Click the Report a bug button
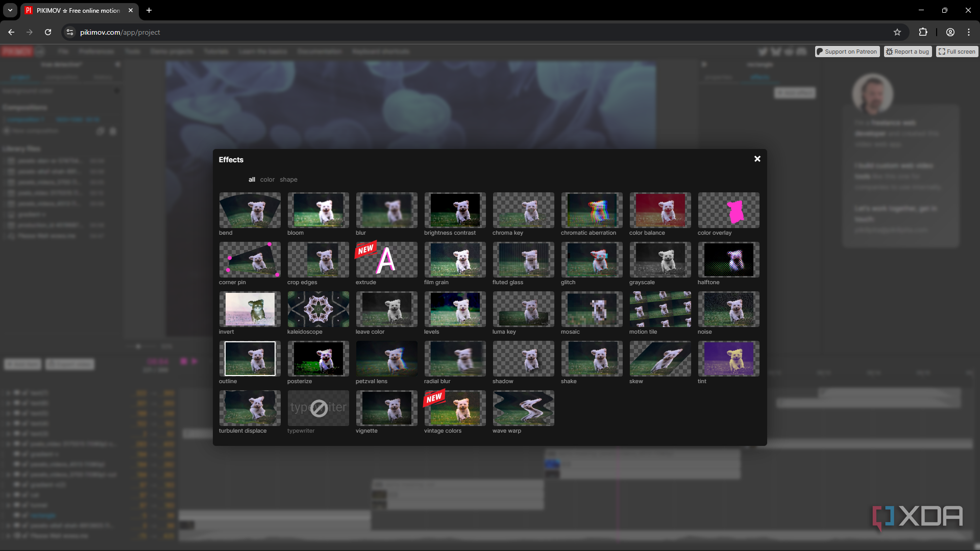The width and height of the screenshot is (980, 551). pyautogui.click(x=908, y=52)
